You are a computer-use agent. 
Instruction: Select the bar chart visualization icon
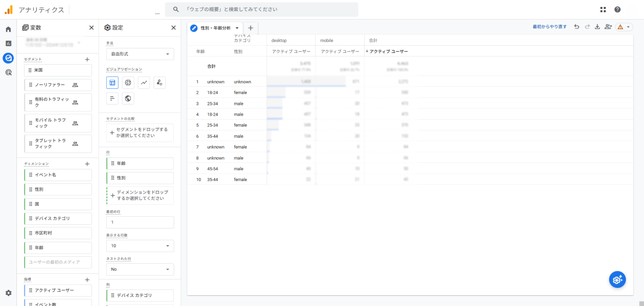point(112,98)
